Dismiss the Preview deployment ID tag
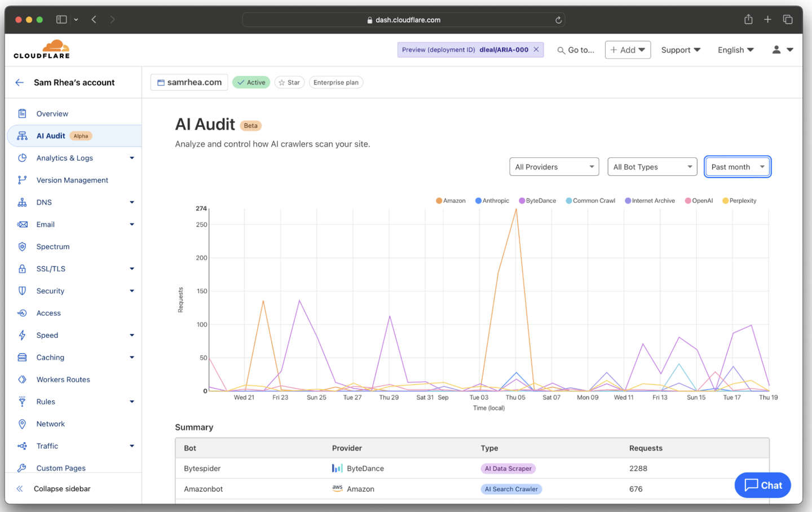The width and height of the screenshot is (812, 512). 536,50
